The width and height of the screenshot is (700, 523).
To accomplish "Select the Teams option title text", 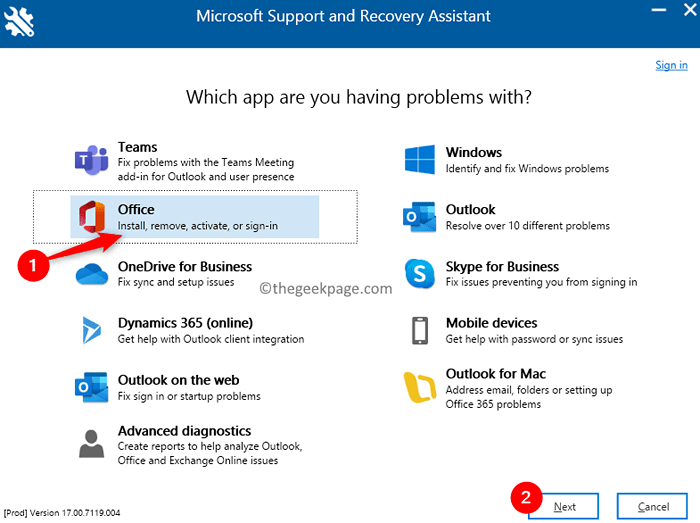I will 137,148.
